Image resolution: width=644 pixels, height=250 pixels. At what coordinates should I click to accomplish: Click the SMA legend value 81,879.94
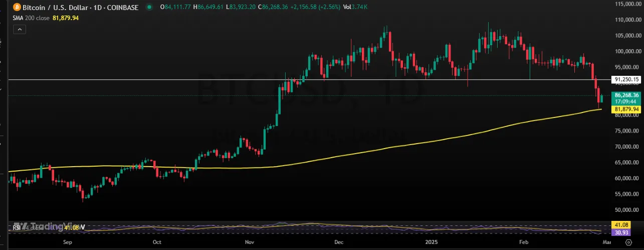[66, 18]
